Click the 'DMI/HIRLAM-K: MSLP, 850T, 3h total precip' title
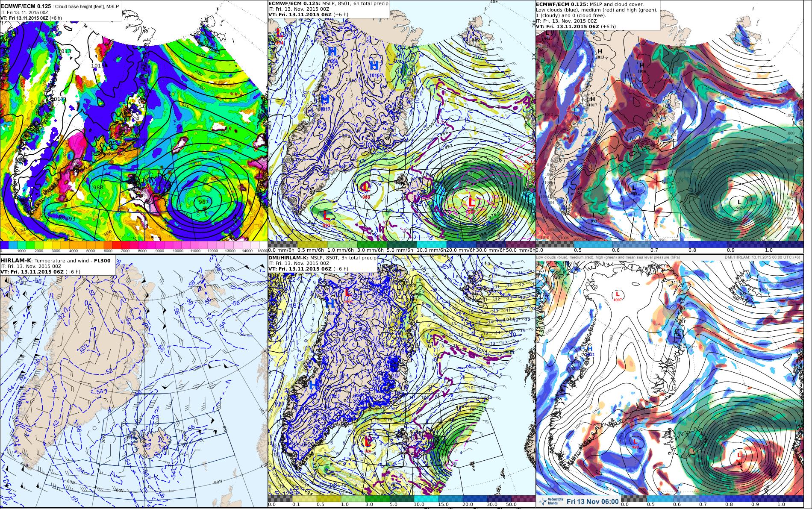The height and width of the screenshot is (509, 812). point(322,258)
